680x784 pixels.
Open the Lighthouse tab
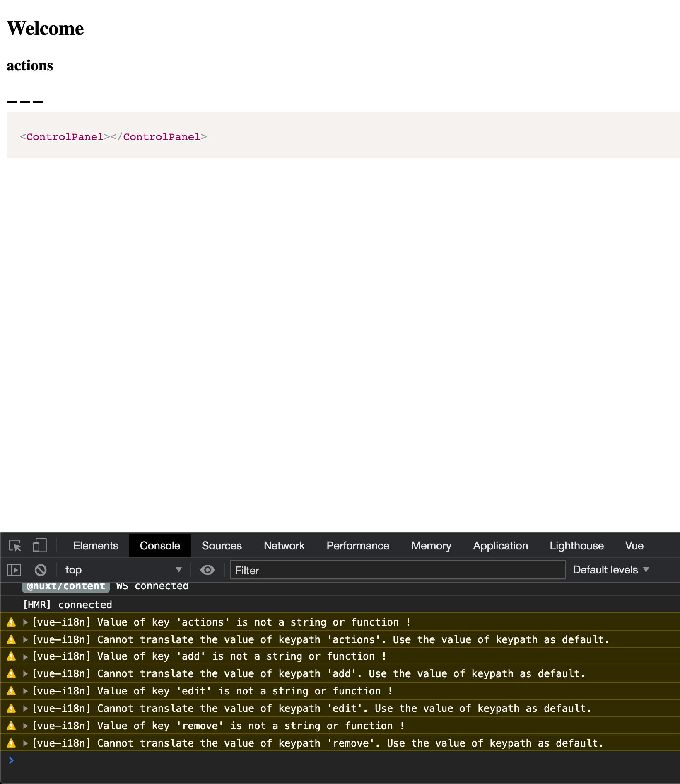pyautogui.click(x=576, y=546)
